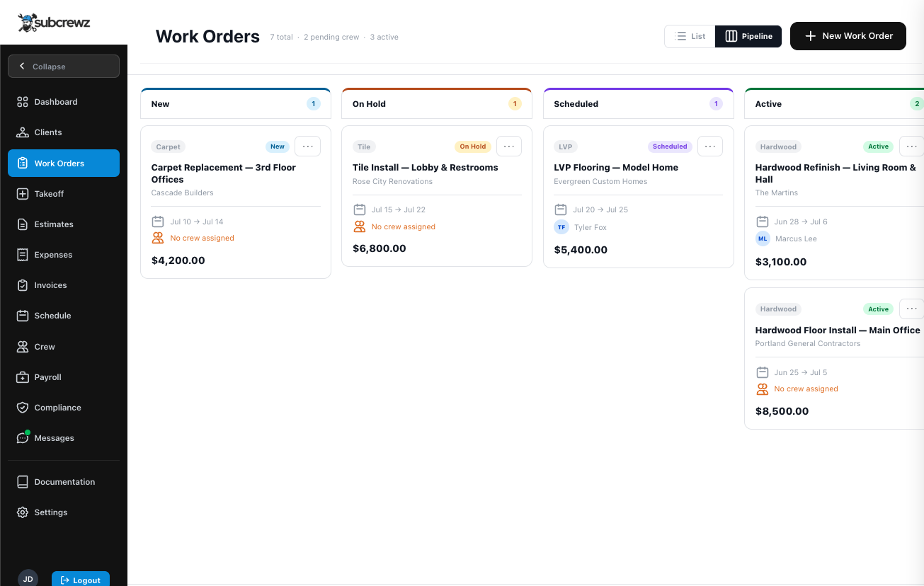This screenshot has height=586, width=924.
Task: Click no-crew icon on Tile Install card
Action: pos(359,227)
